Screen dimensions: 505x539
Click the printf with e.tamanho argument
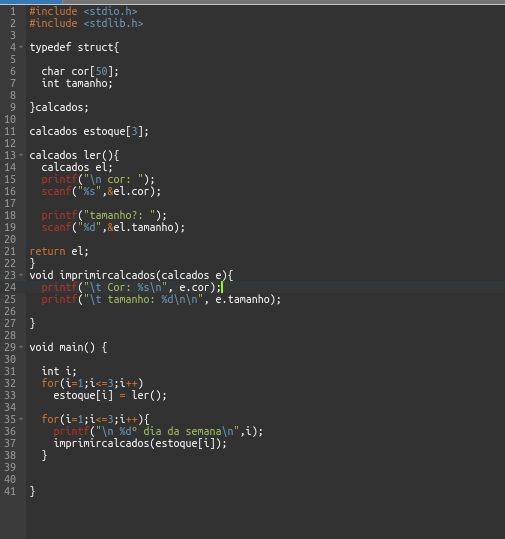161,299
